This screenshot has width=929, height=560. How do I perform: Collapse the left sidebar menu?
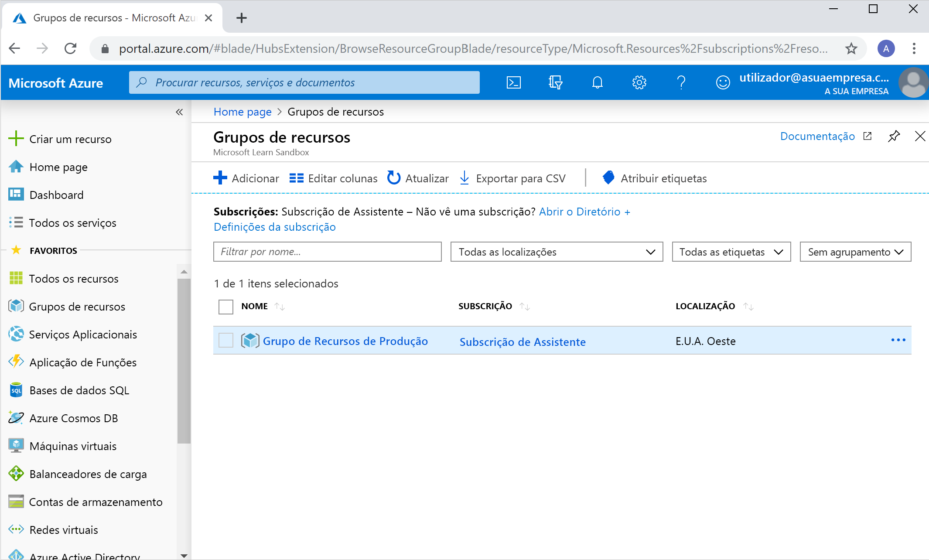179,112
